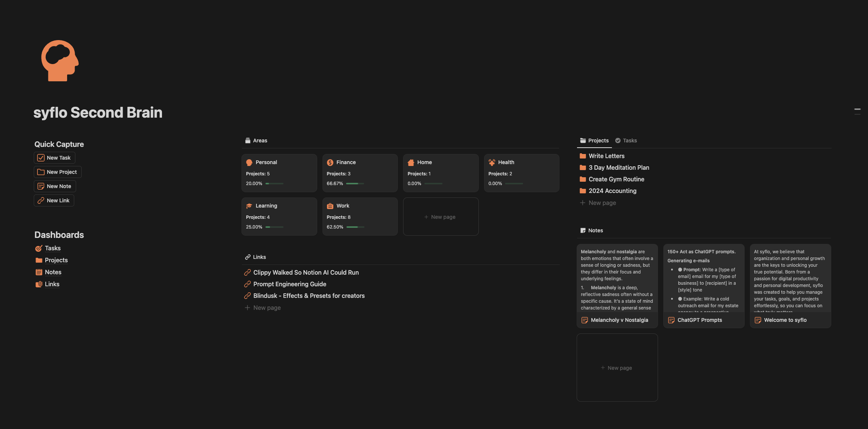Click the Health heart icon
This screenshot has width=868, height=429.
(492, 163)
